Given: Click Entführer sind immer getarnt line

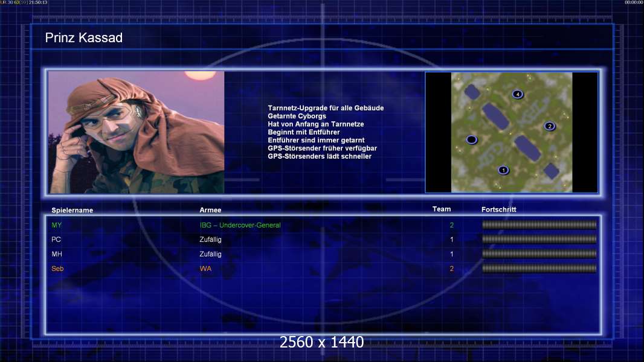Looking at the screenshot, I should [x=316, y=140].
